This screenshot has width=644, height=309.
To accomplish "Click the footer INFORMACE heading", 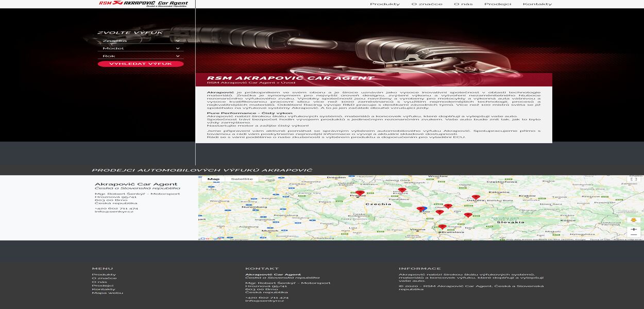I will [x=420, y=268].
